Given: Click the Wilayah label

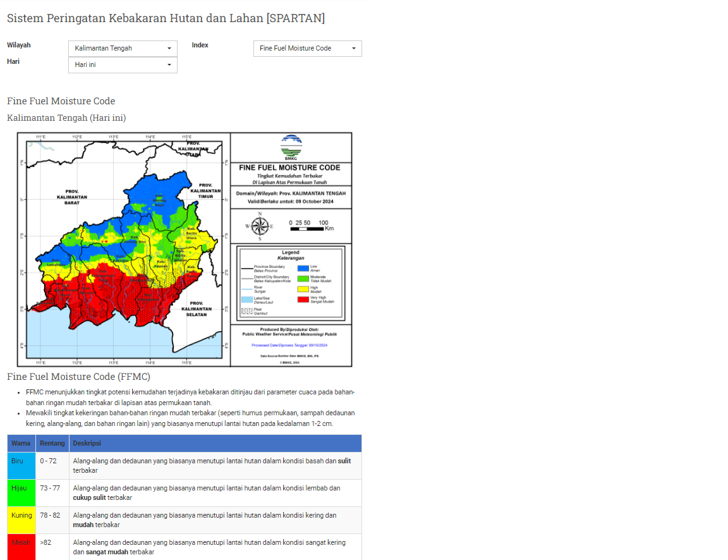Looking at the screenshot, I should (18, 45).
